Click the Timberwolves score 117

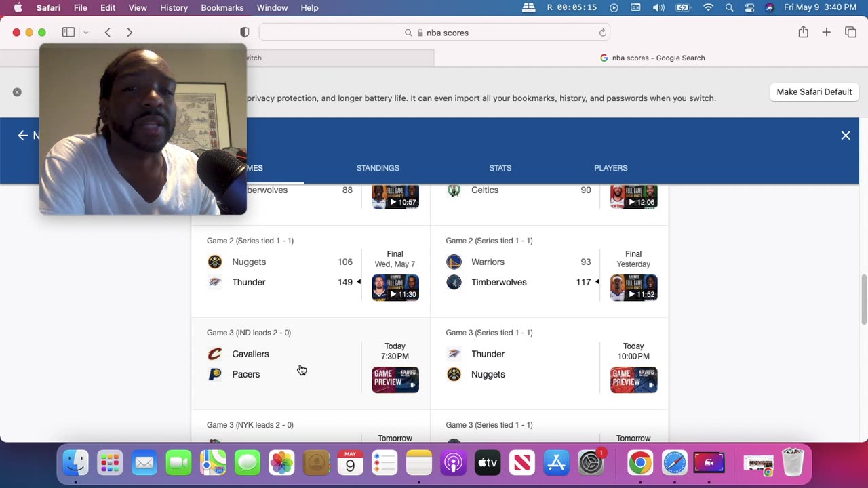[583, 282]
